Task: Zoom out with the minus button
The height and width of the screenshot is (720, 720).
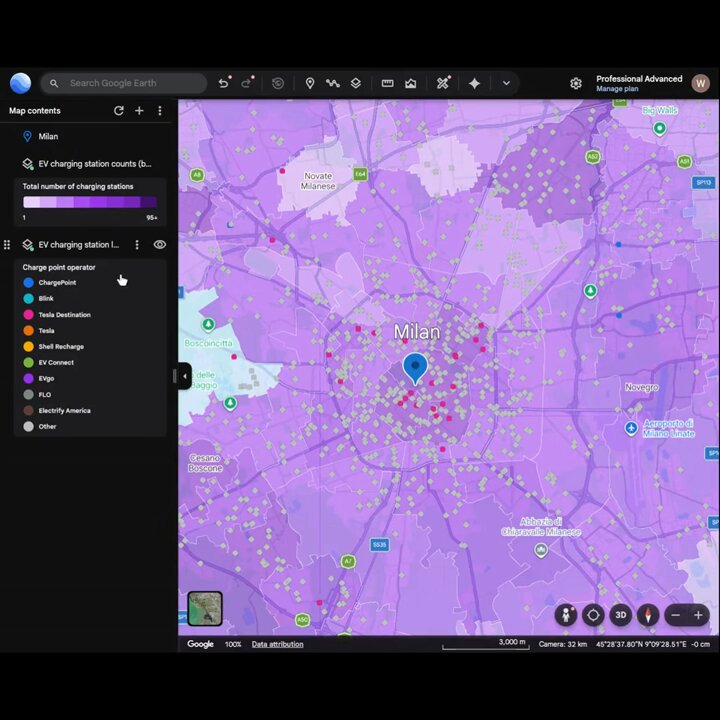Action: (x=675, y=615)
